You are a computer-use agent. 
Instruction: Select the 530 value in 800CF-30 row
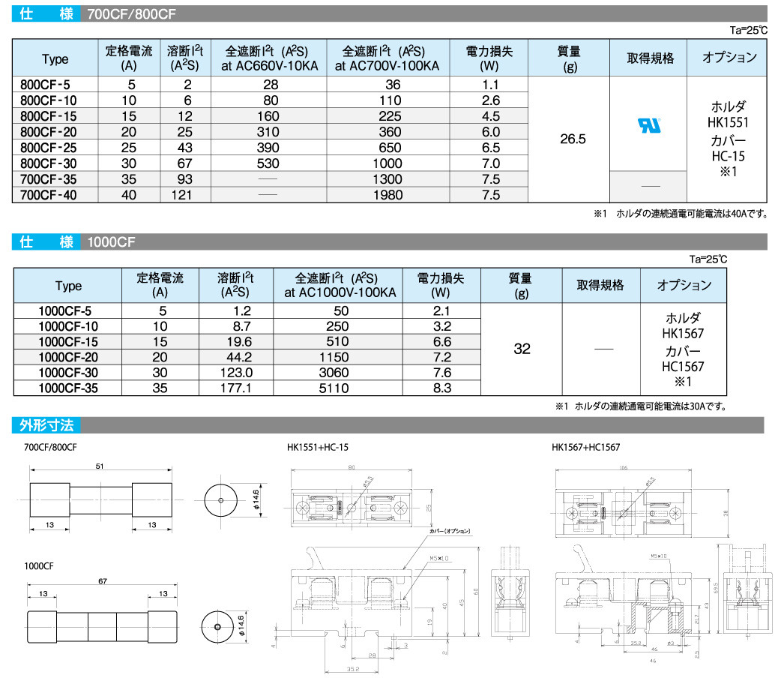tap(268, 163)
